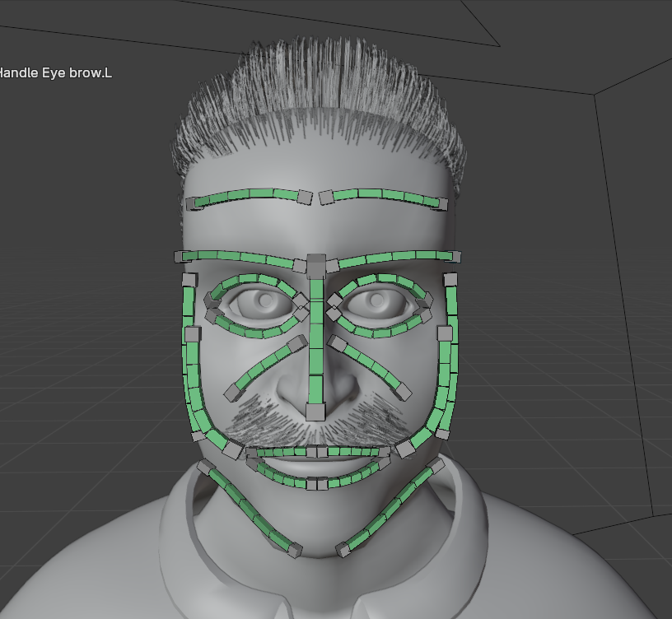The height and width of the screenshot is (619, 672).
Task: Click the upper lip center cube handle
Action: 317,452
